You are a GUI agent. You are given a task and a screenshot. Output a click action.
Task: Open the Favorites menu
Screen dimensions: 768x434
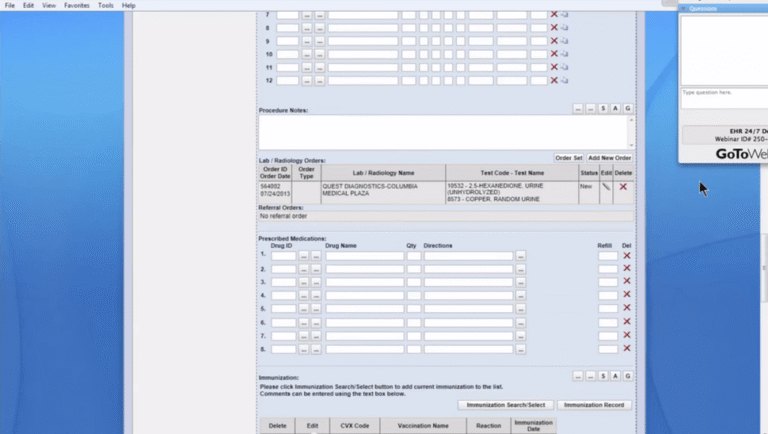[77, 5]
